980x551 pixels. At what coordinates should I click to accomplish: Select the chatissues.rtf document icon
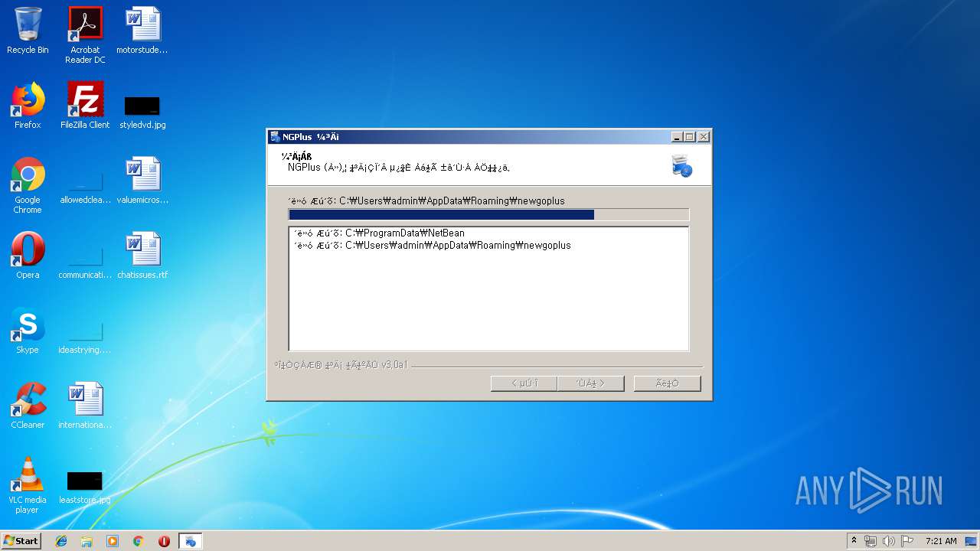142,256
